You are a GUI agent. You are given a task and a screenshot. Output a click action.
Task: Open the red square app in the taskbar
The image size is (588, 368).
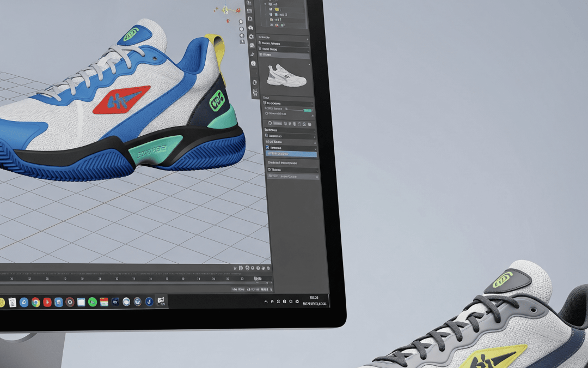point(47,302)
